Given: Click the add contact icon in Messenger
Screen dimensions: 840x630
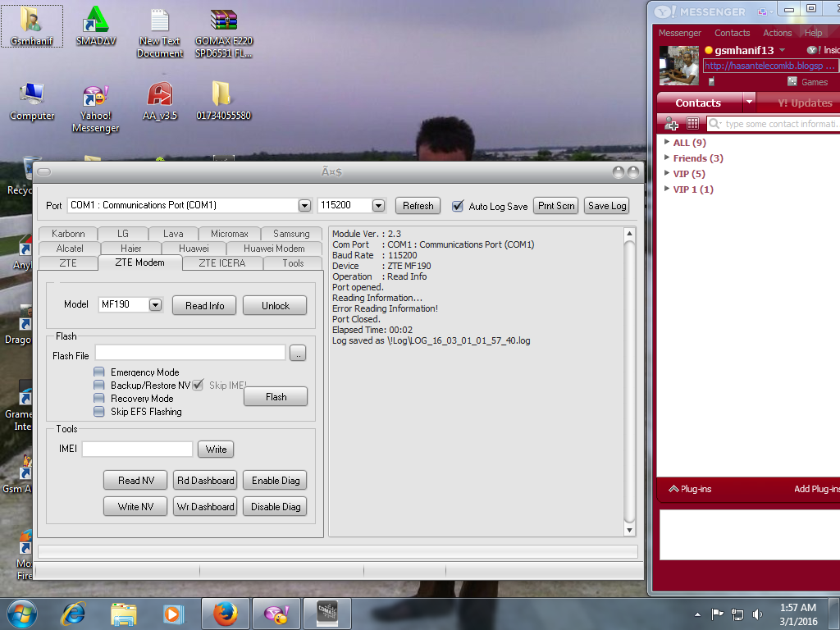Looking at the screenshot, I should click(671, 124).
